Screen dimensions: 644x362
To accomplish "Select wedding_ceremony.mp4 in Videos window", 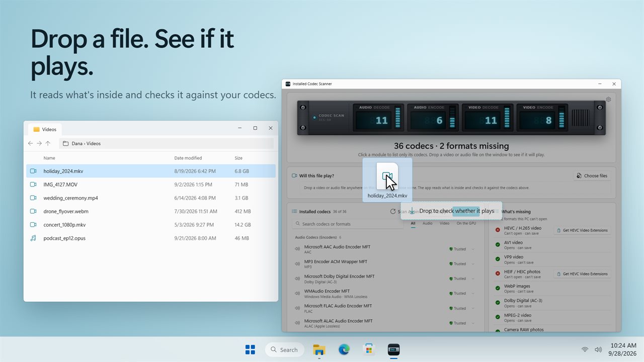I will 151,198.
